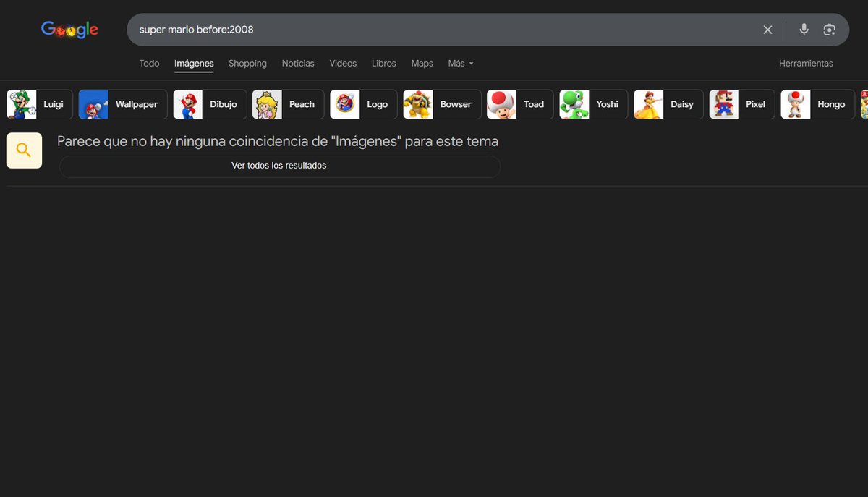Viewport: 868px width, 497px height.
Task: Switch to the Noticias tab
Action: pyautogui.click(x=298, y=64)
